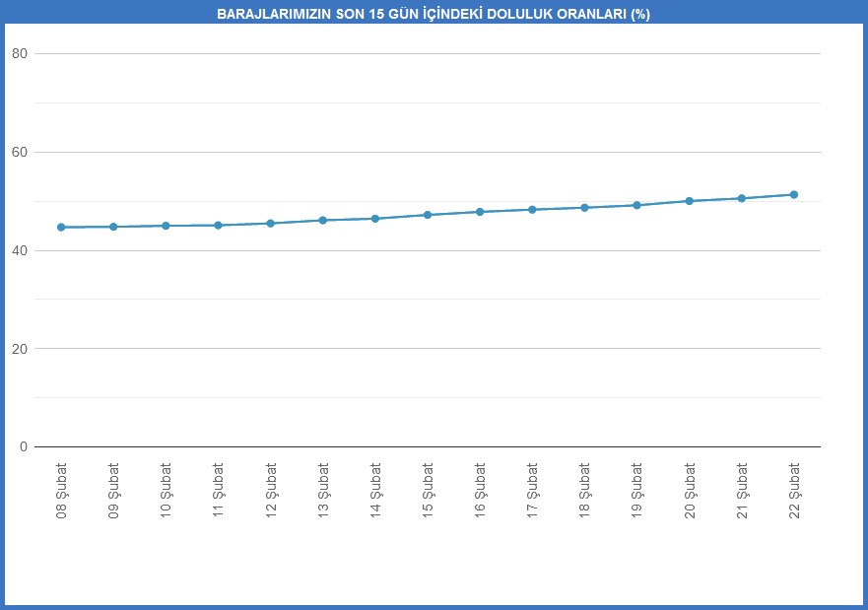This screenshot has height=610, width=868.
Task: Click the 20 tick label on y-axis
Action: coord(19,349)
